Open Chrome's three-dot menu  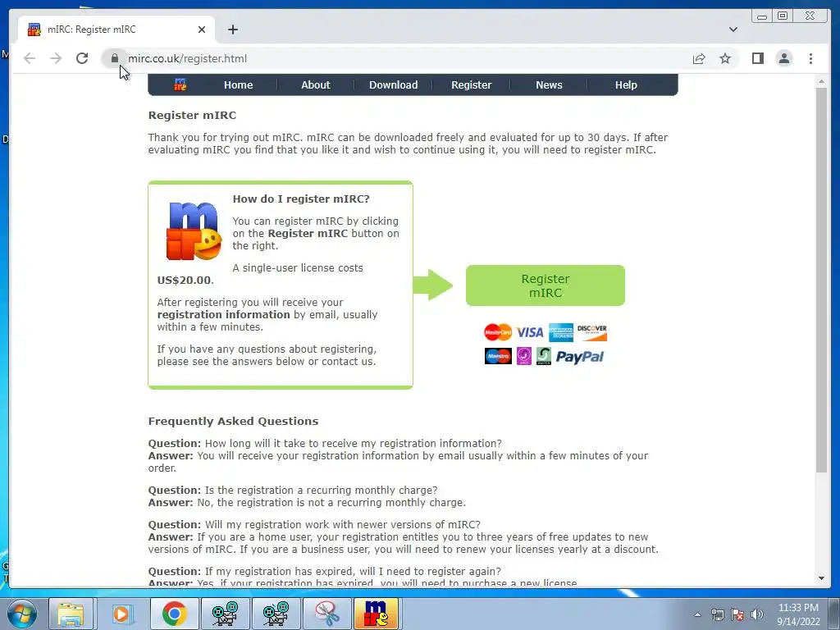pyautogui.click(x=810, y=58)
